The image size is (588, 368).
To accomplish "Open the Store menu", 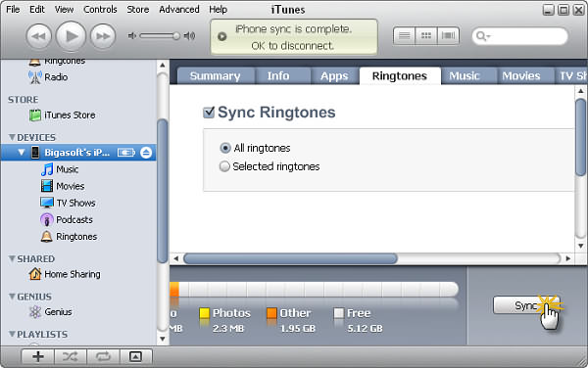I will point(137,10).
